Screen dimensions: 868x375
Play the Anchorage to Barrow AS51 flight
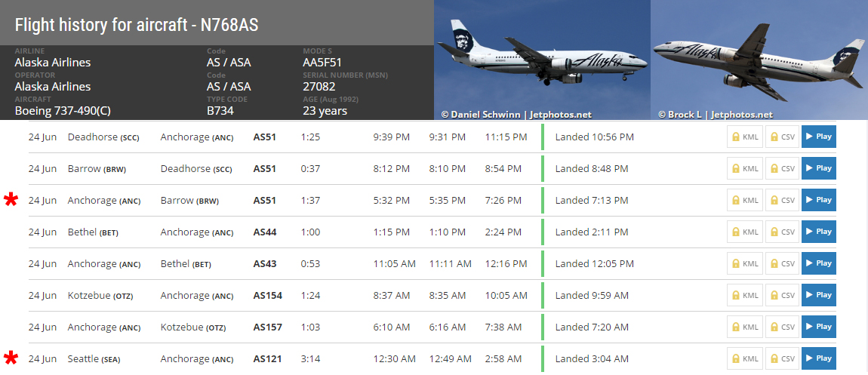pyautogui.click(x=819, y=200)
